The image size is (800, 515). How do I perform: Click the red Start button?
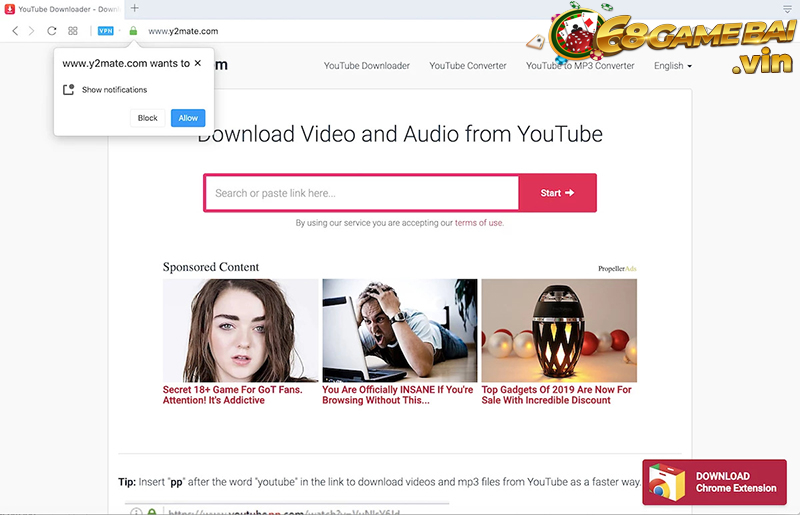click(557, 193)
